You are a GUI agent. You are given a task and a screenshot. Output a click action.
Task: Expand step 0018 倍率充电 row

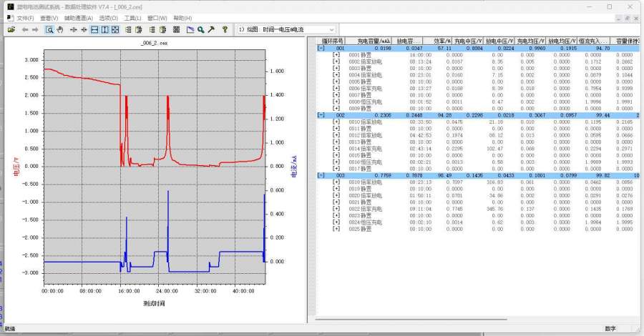pyautogui.click(x=336, y=182)
